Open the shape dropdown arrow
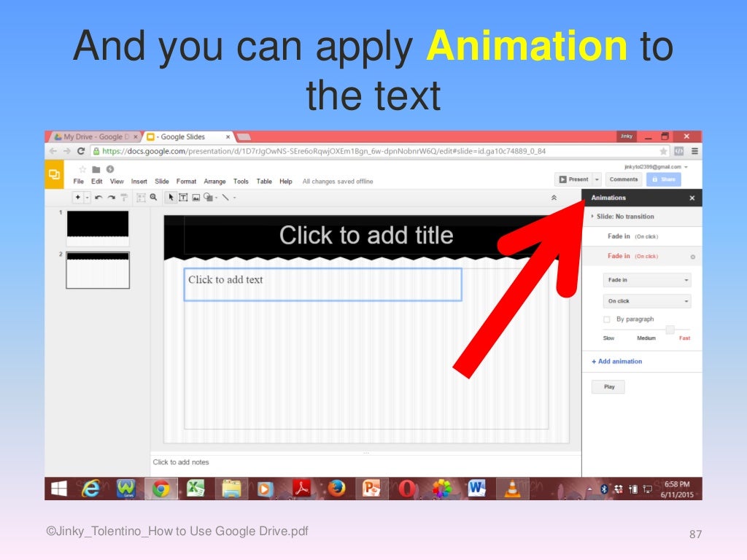The width and height of the screenshot is (747, 560). pyautogui.click(x=216, y=198)
